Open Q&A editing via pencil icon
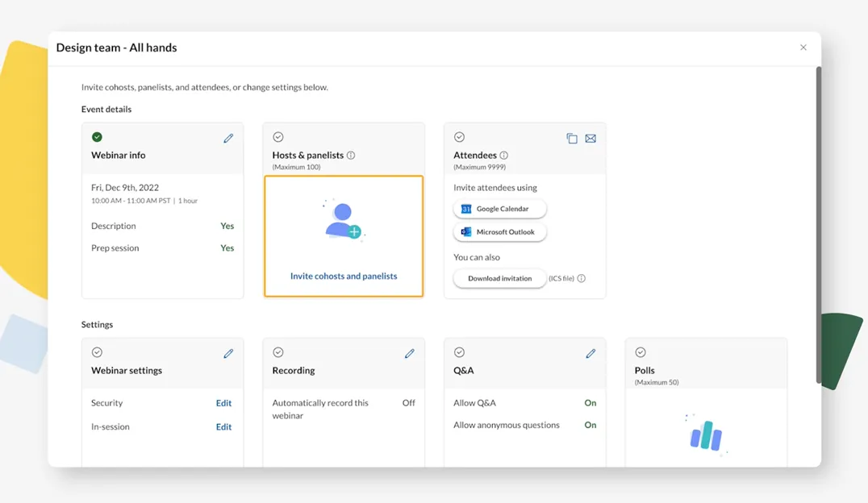This screenshot has width=868, height=503. click(x=590, y=354)
